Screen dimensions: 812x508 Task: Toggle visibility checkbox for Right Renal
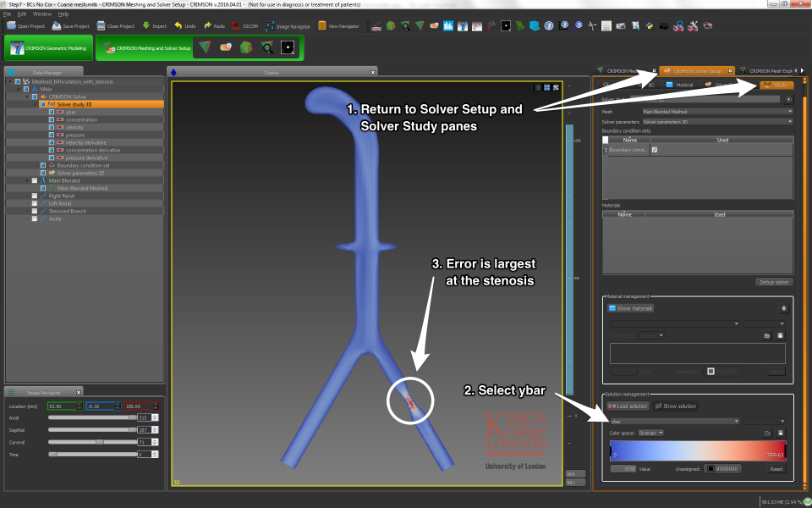[x=34, y=196]
